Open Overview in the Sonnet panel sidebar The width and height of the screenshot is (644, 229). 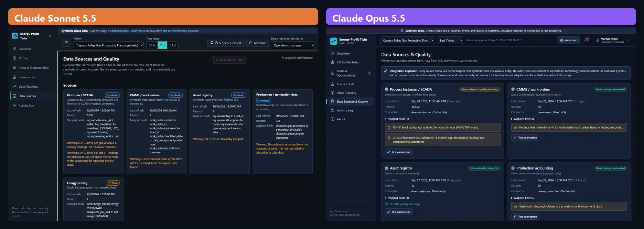[x=33, y=49]
